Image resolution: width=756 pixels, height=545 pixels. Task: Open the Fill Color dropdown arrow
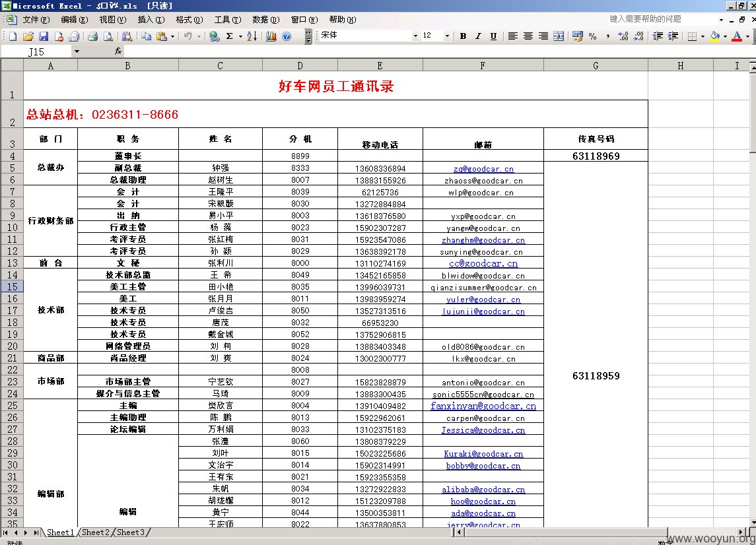pos(725,36)
